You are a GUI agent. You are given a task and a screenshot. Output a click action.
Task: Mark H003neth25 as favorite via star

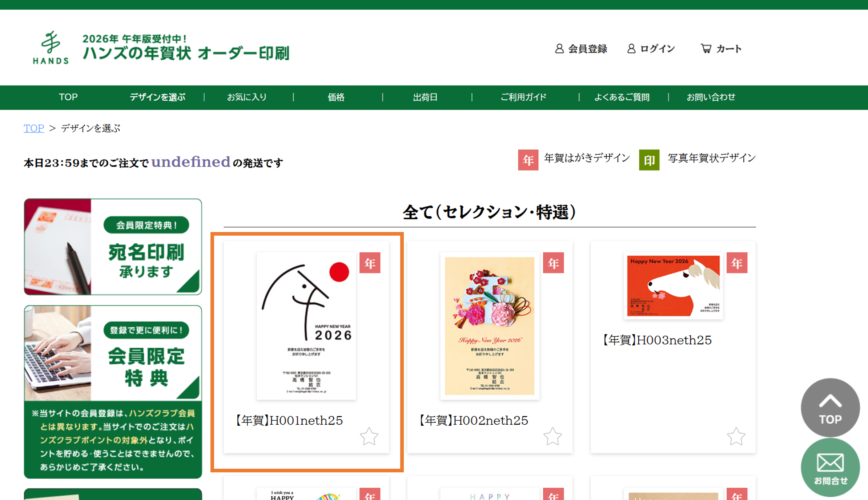click(736, 436)
